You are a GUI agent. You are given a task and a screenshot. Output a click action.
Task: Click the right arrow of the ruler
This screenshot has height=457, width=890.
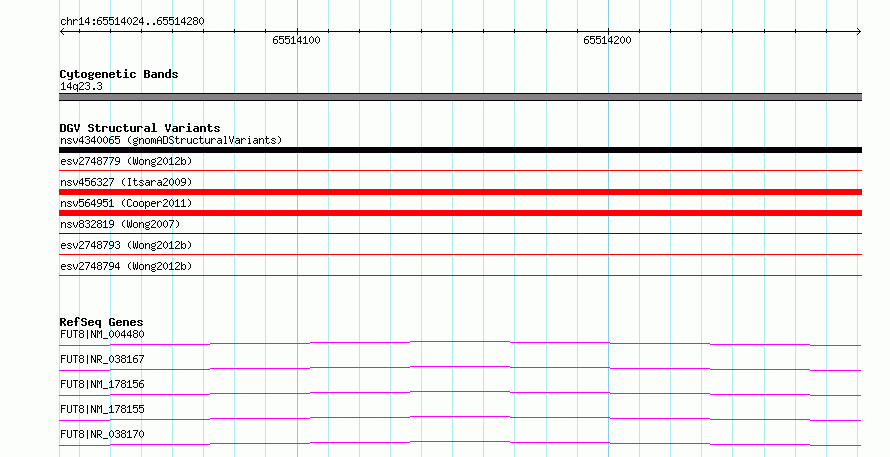click(x=858, y=32)
